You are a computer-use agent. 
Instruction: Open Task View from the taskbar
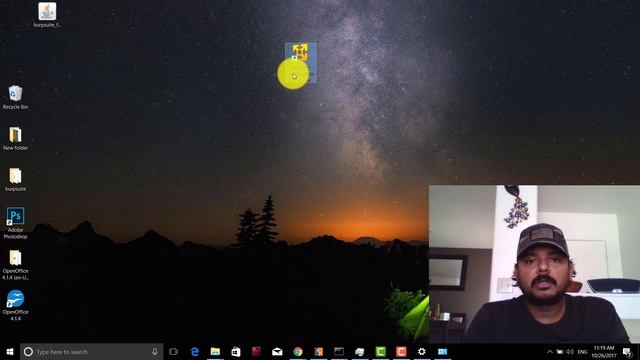pyautogui.click(x=173, y=351)
